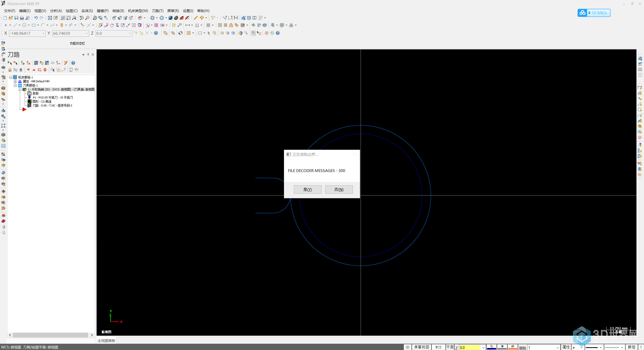
Task: Pin the Toolpaths panel
Action: tap(88, 54)
